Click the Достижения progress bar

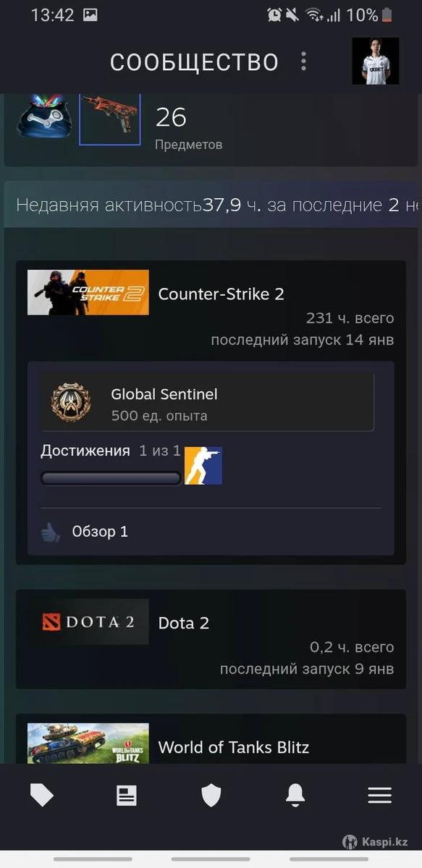(x=111, y=478)
